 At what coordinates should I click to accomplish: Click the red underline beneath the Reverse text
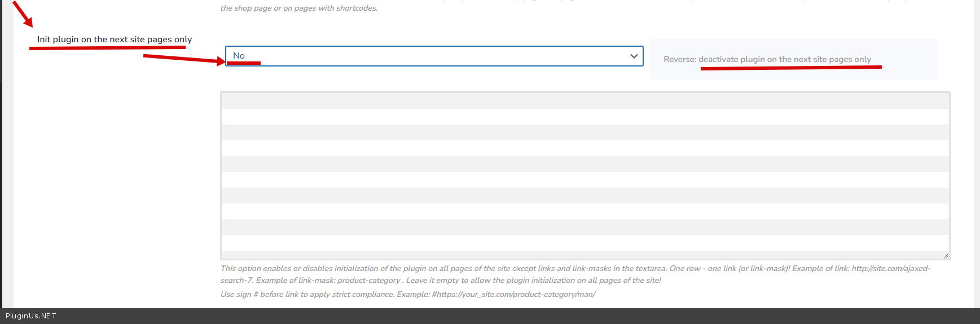pyautogui.click(x=790, y=68)
